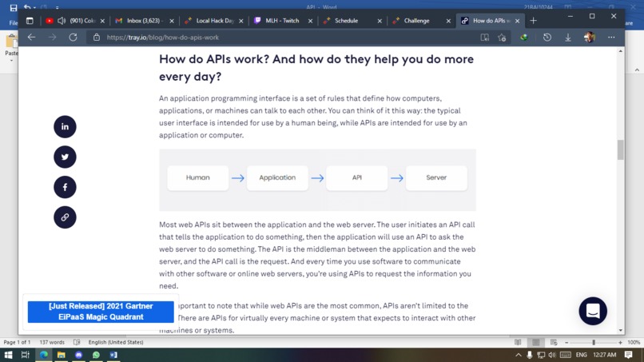
Task: Open system clock 12:27 AM
Action: (x=605, y=355)
